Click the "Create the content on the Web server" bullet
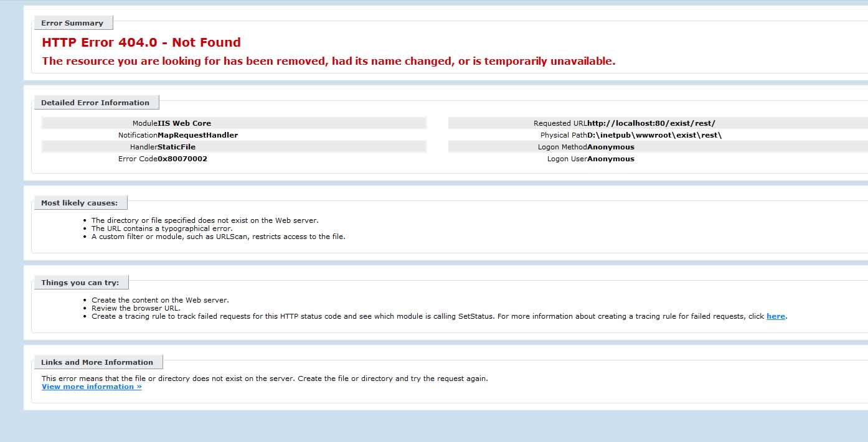Screen dimensions: 868x442 [160, 300]
